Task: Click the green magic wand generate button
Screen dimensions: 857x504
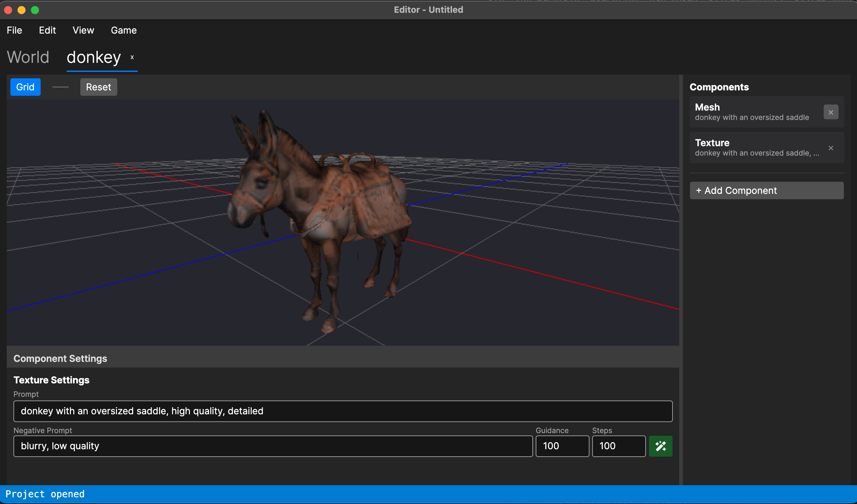Action: point(660,446)
